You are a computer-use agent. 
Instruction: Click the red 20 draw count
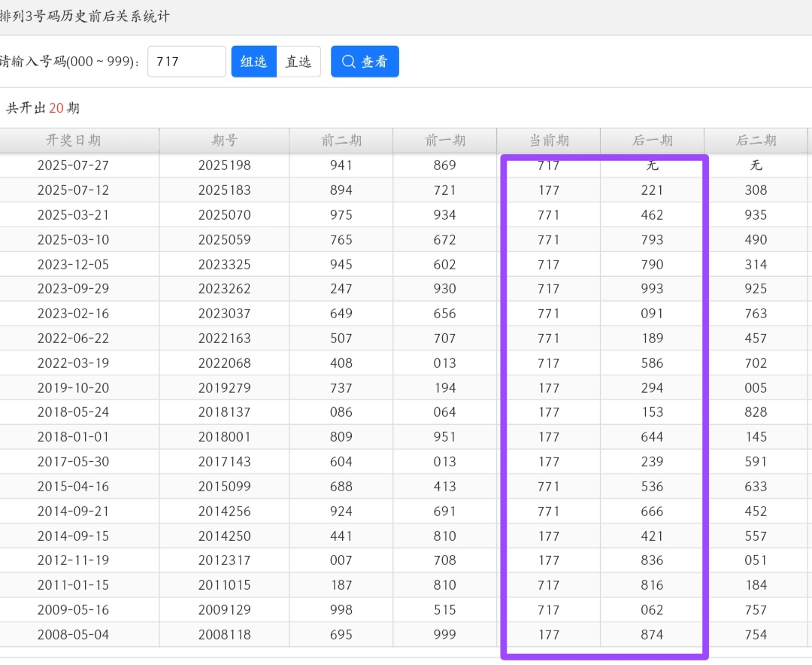pos(56,108)
